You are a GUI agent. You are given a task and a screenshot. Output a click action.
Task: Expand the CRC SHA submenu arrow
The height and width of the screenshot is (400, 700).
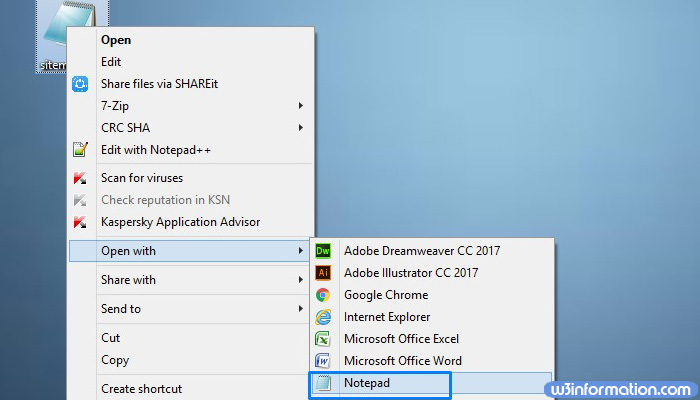[300, 128]
